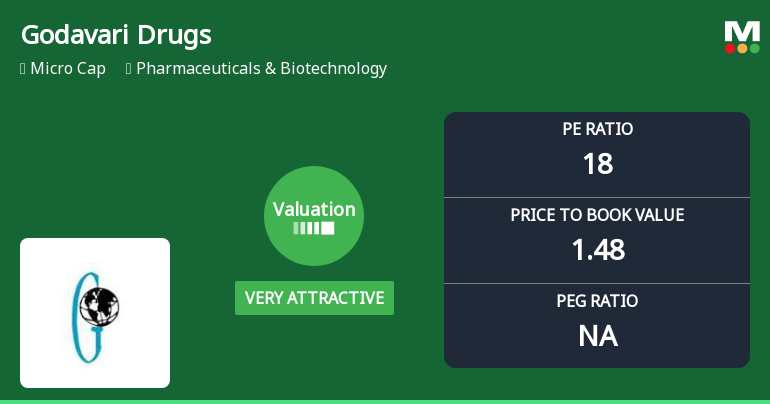Click the red dot under the M logo

[730, 48]
